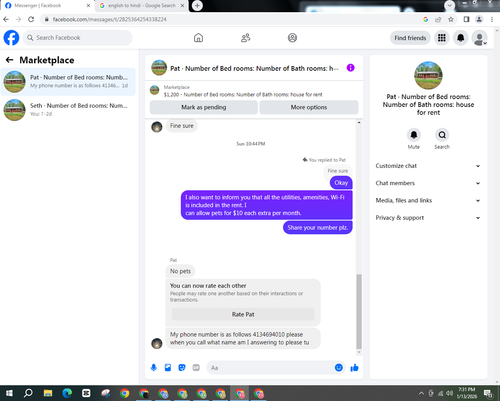Screen dimensions: 500x401
Task: Click chat scrollbar down arrow
Action: (x=359, y=352)
